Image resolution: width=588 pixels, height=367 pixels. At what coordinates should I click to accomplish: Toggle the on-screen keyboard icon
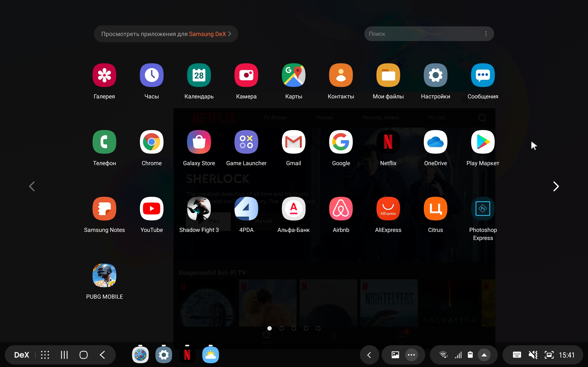[x=517, y=355]
